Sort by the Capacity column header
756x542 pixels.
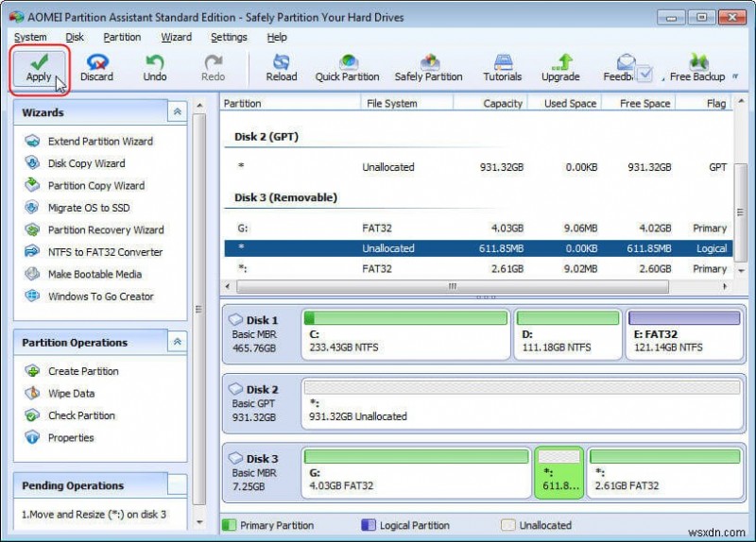click(502, 103)
